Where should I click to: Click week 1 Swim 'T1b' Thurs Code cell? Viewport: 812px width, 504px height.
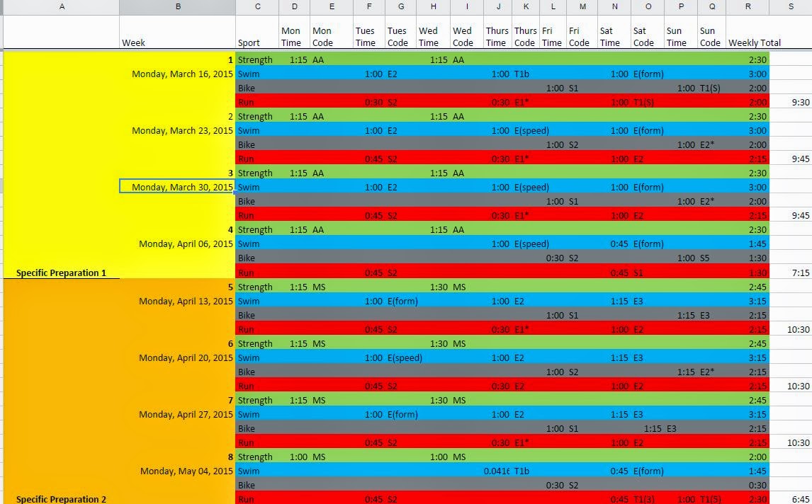click(526, 74)
